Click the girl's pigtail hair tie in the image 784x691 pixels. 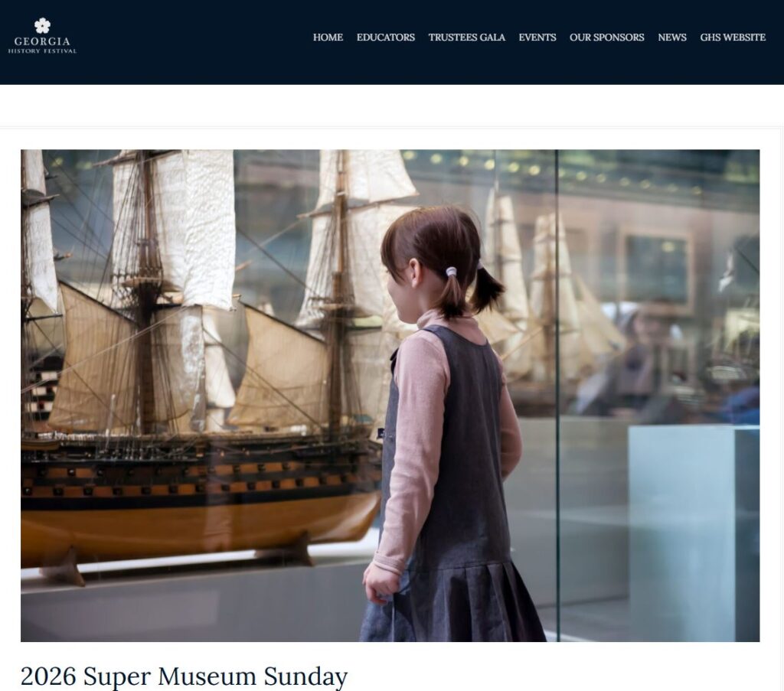(x=451, y=272)
